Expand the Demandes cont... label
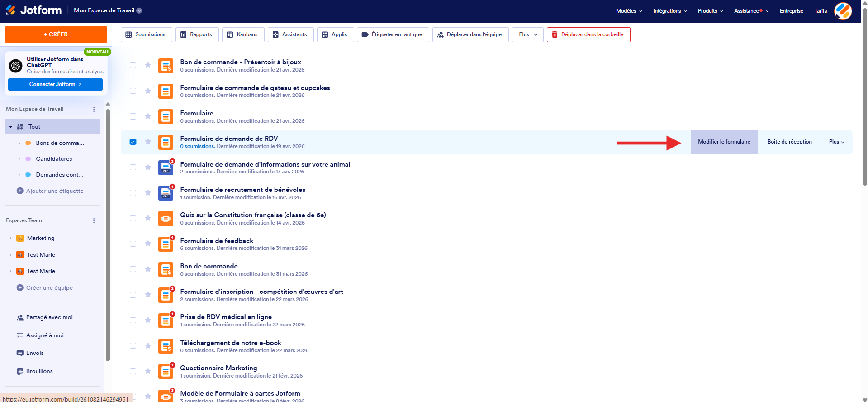Image resolution: width=868 pixels, height=402 pixels. tap(19, 175)
